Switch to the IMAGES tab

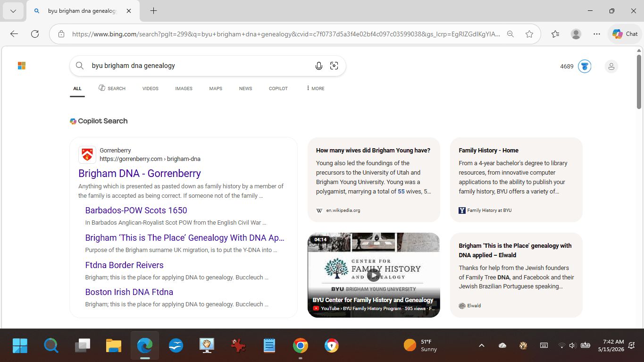[x=184, y=88]
